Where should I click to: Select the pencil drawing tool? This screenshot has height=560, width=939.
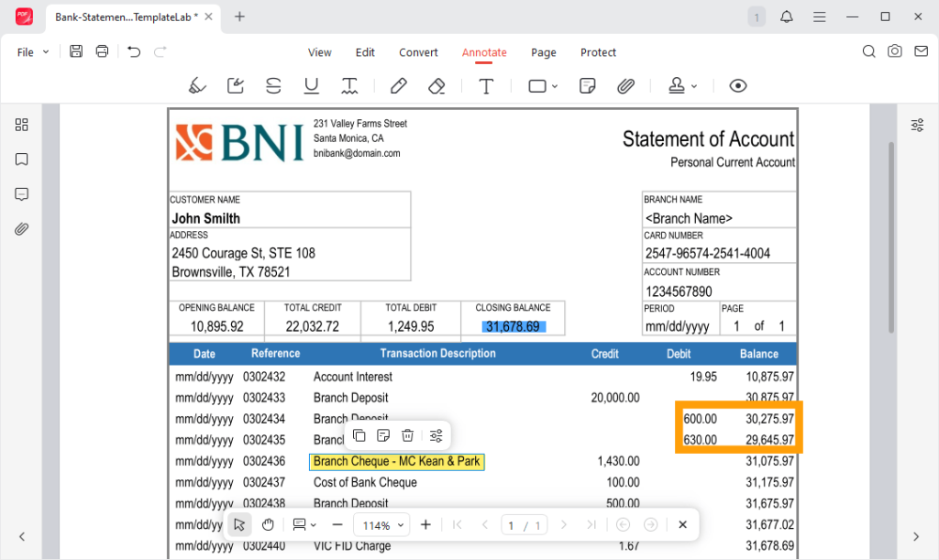399,86
